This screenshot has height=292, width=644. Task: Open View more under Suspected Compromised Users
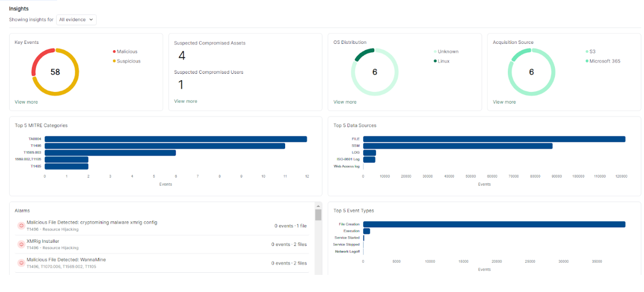tap(185, 101)
